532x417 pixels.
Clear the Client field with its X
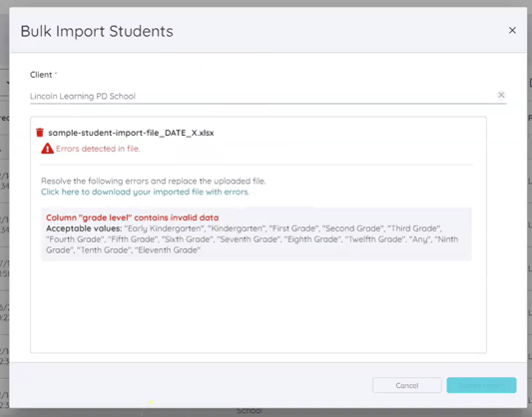(501, 95)
